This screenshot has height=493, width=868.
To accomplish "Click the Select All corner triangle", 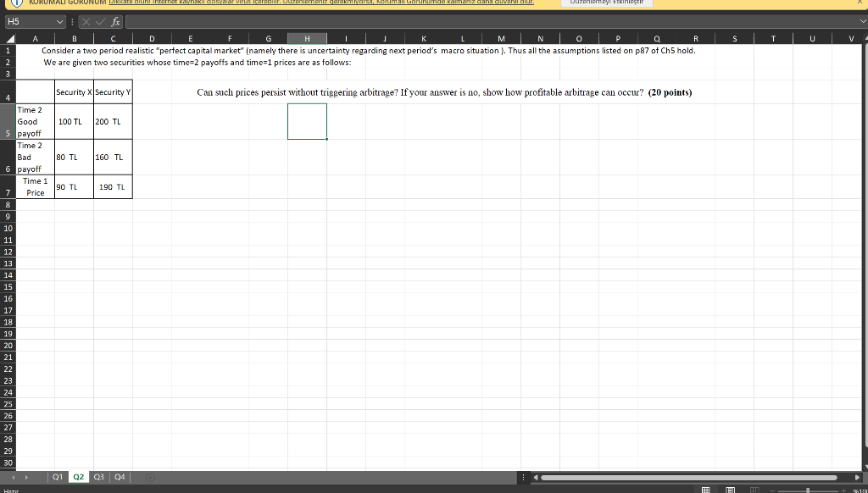I will 10,38.
